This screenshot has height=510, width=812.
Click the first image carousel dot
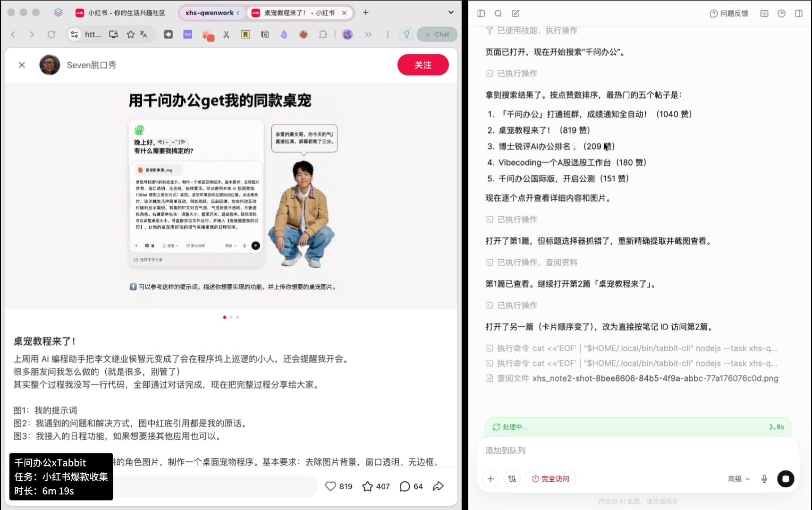[x=225, y=317]
